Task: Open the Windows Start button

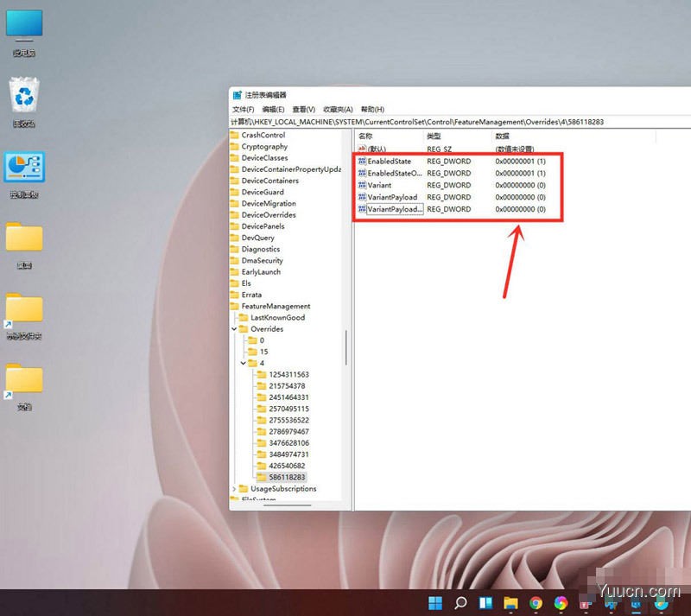Action: pos(435,603)
